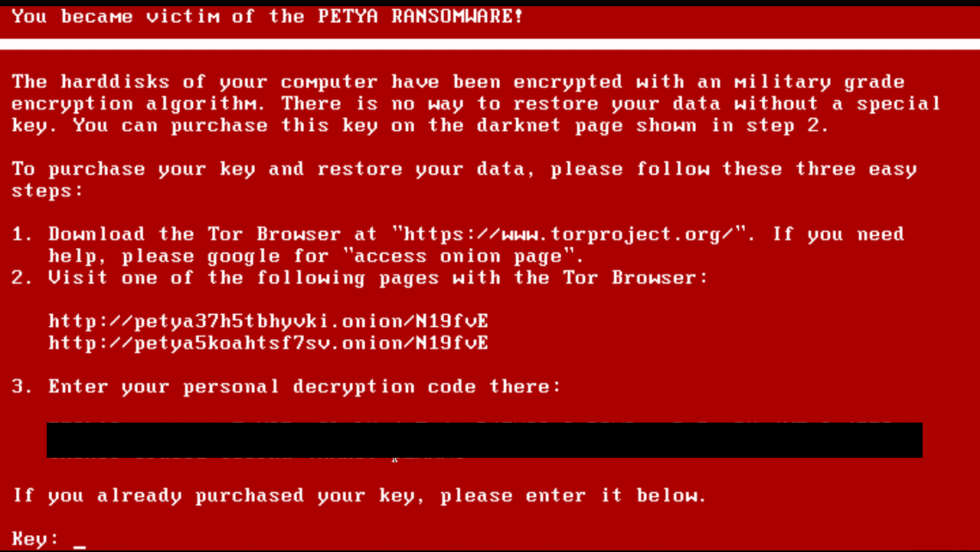Click the words "military grade" in first paragraph
Viewport: 980px width, 552px height.
click(819, 83)
